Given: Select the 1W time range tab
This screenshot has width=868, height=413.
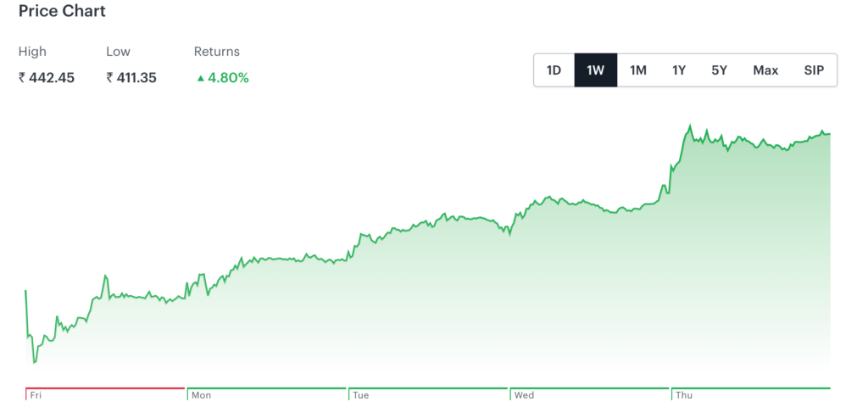Looking at the screenshot, I should point(595,70).
